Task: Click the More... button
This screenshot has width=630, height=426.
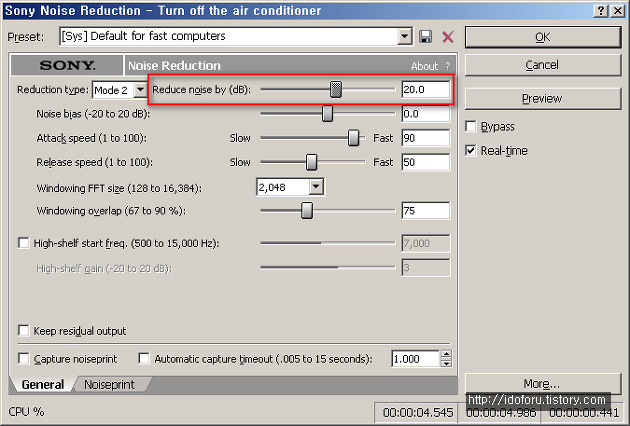Action: 543,384
